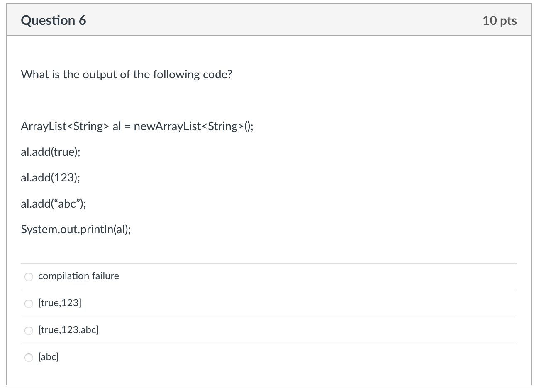Click the "[true,123,abc]" answer label text
This screenshot has width=541, height=392.
pyautogui.click(x=68, y=330)
